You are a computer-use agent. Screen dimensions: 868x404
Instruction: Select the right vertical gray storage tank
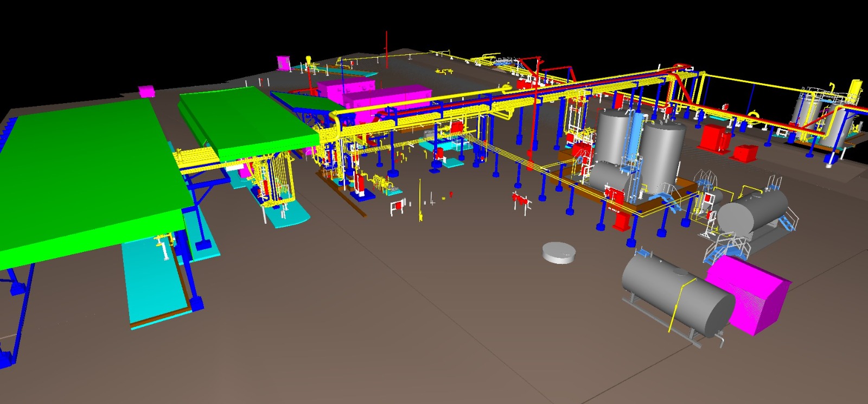(x=662, y=152)
